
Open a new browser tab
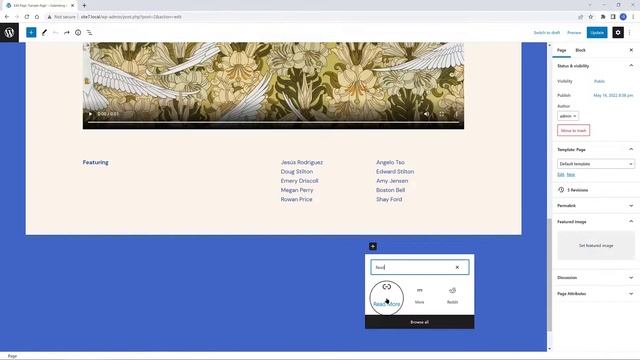click(84, 5)
